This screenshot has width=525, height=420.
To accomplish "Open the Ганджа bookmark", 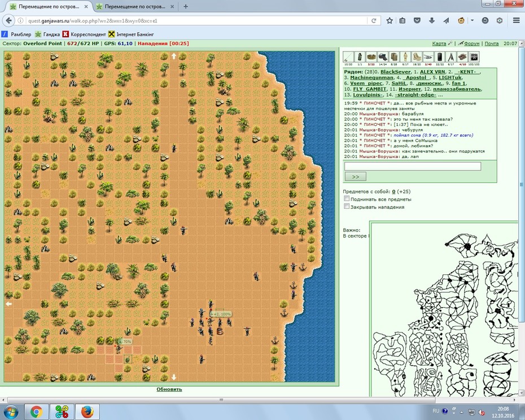I will coord(47,34).
